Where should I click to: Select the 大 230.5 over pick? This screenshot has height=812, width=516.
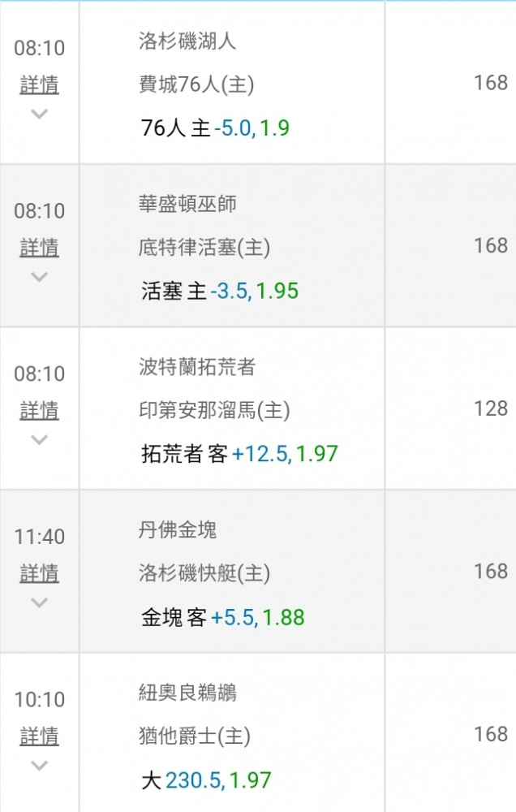pyautogui.click(x=206, y=780)
